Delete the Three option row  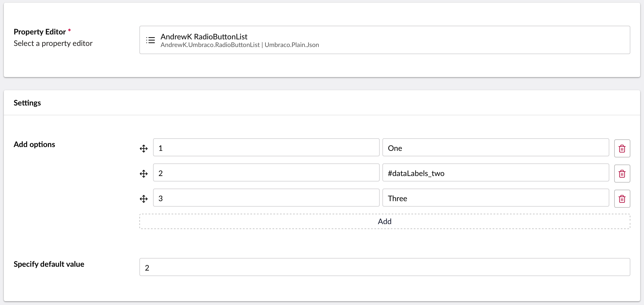[622, 199]
